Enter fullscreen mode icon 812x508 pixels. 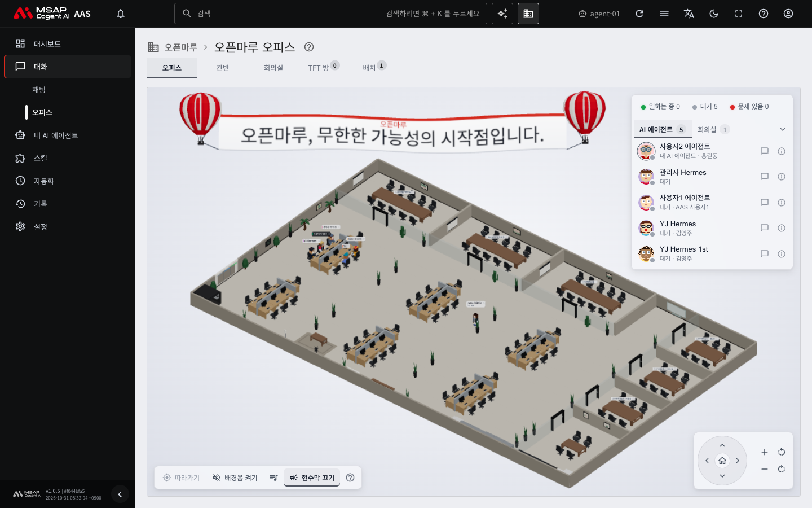coord(739,14)
